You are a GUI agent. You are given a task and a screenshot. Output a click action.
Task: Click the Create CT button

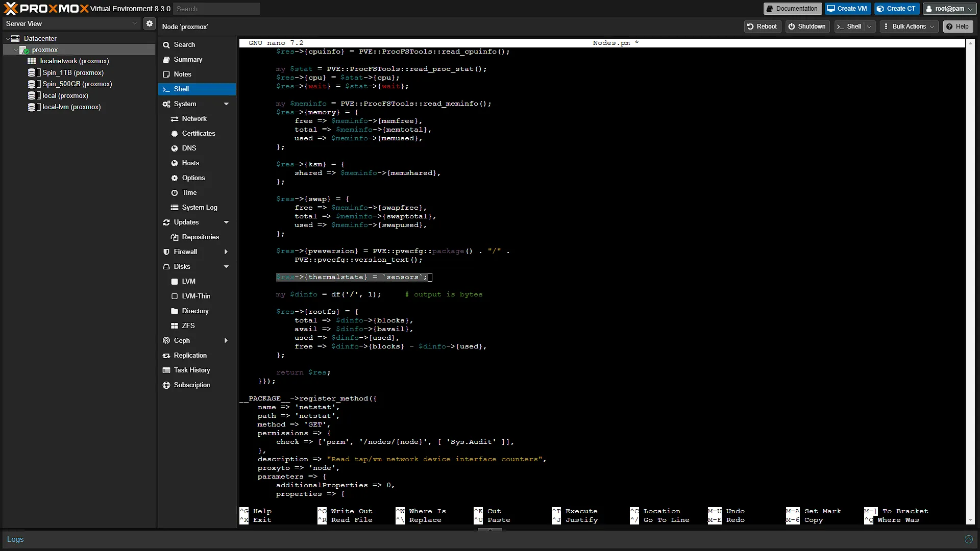[x=896, y=9]
